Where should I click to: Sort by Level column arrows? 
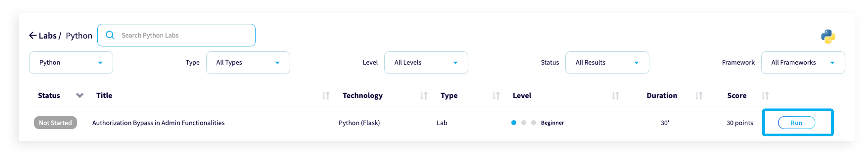(615, 96)
